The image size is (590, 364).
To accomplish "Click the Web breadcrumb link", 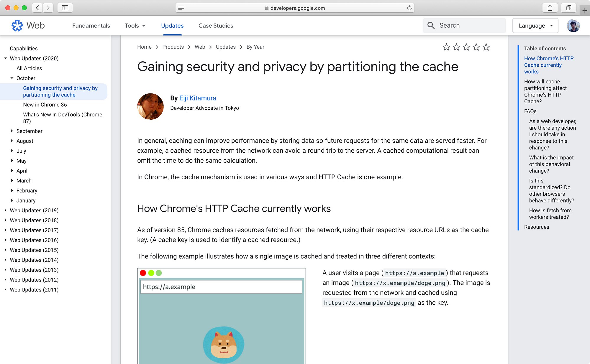I will pyautogui.click(x=200, y=47).
